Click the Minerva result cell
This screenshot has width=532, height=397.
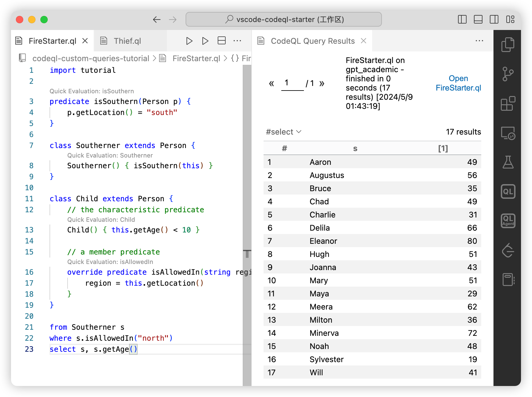[324, 333]
